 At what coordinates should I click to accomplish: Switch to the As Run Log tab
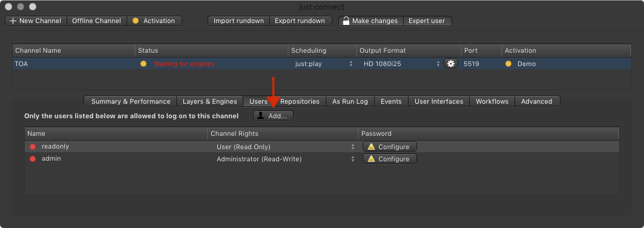coord(350,101)
